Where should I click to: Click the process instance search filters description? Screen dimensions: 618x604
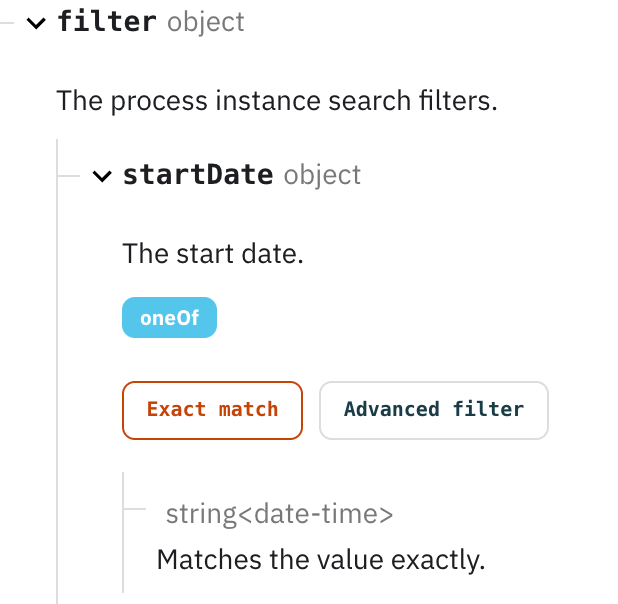pos(276,100)
